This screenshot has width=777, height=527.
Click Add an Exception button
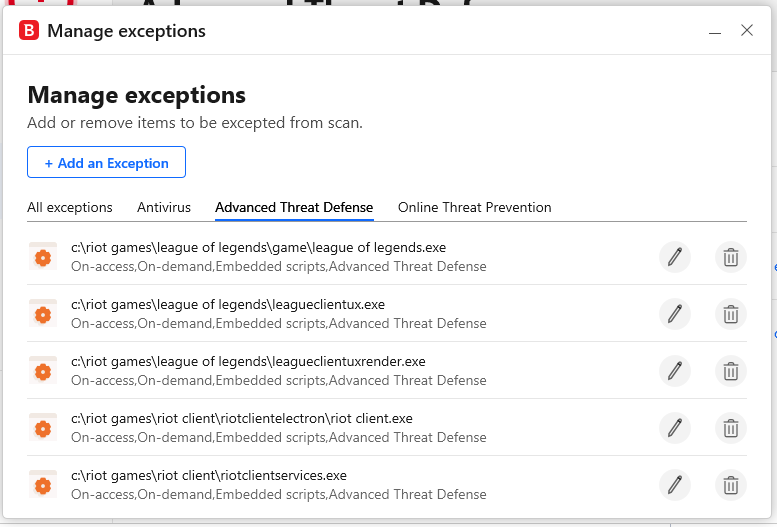[107, 162]
